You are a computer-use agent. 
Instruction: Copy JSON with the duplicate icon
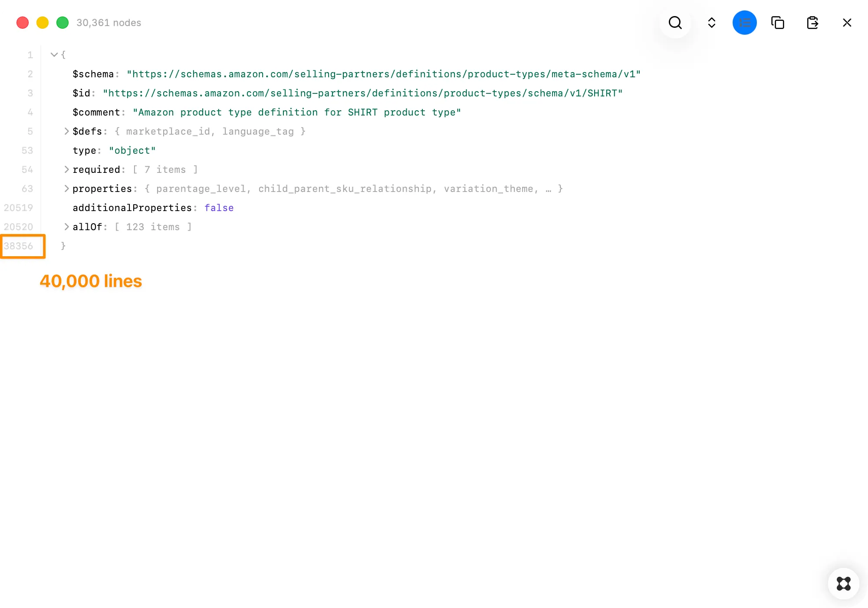pyautogui.click(x=778, y=23)
